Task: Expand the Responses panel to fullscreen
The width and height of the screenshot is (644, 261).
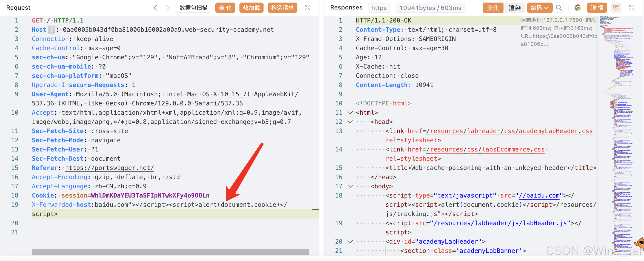Action: [632, 8]
